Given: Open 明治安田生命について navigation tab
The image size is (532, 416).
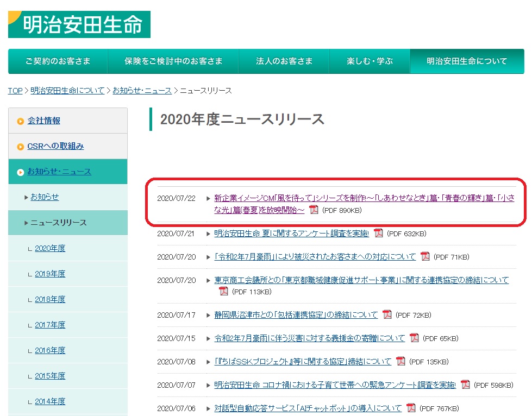Looking at the screenshot, I should [x=467, y=61].
